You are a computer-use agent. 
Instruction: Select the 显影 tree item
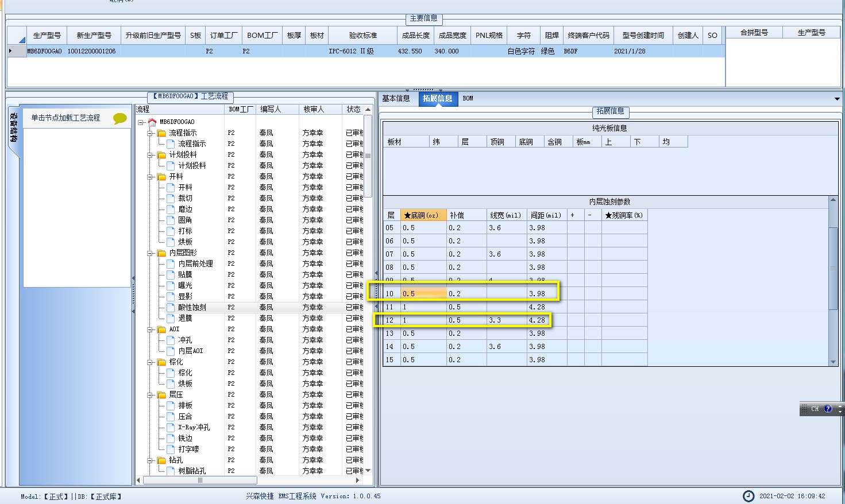tap(185, 296)
